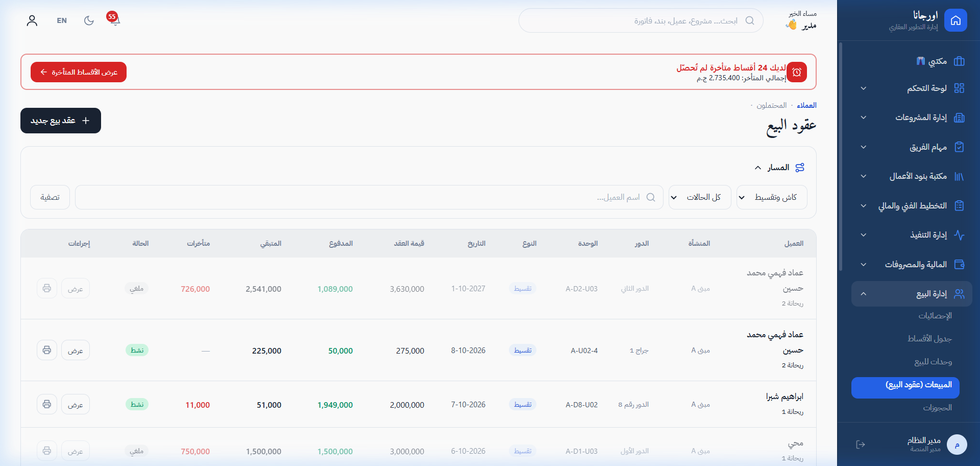
Task: Click the overdue installments alarm icon
Action: pyautogui.click(x=797, y=72)
